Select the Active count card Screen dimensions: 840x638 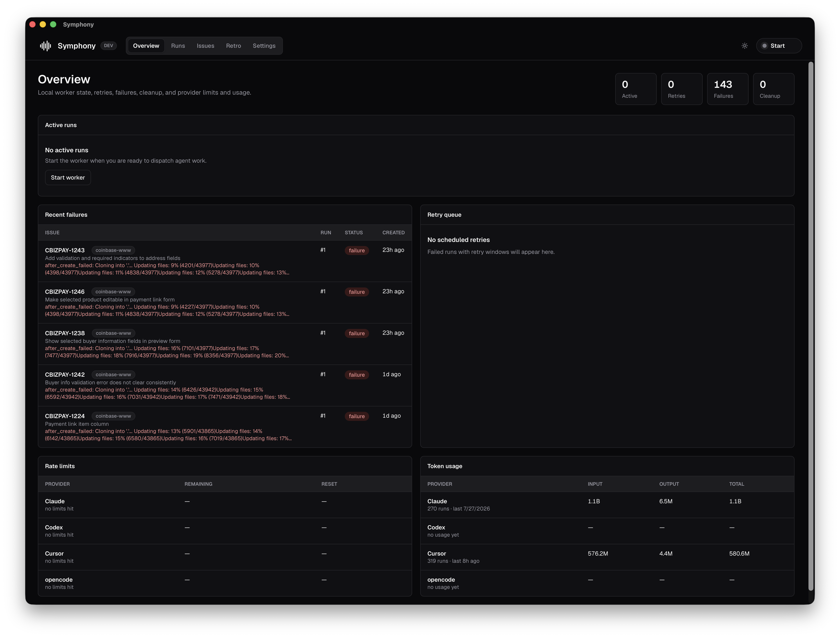pyautogui.click(x=636, y=89)
